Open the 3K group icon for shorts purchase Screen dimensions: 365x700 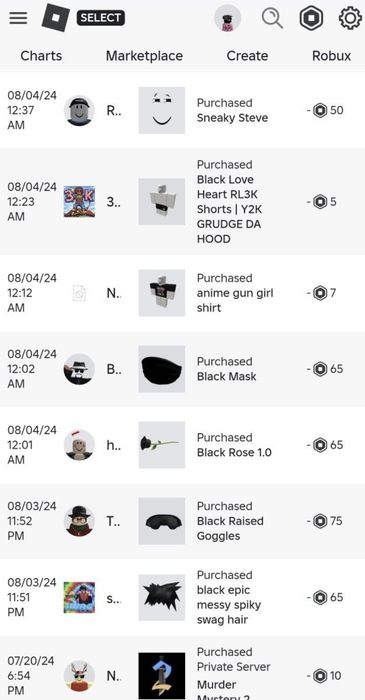79,201
